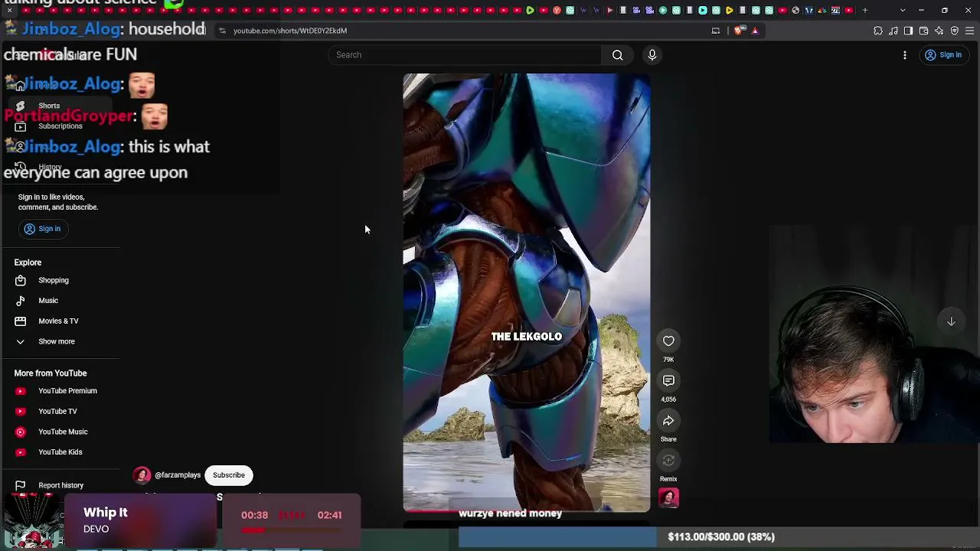980x551 pixels.
Task: View site information icon beside the URL
Action: click(x=222, y=31)
